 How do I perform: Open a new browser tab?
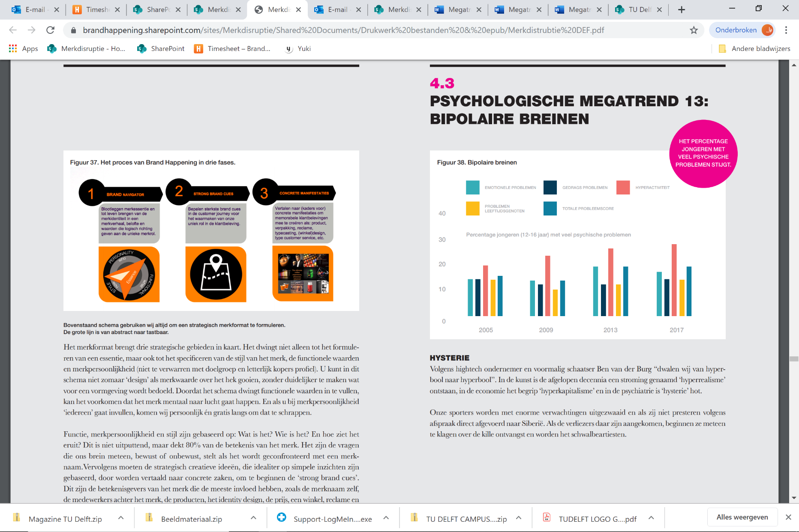click(681, 9)
